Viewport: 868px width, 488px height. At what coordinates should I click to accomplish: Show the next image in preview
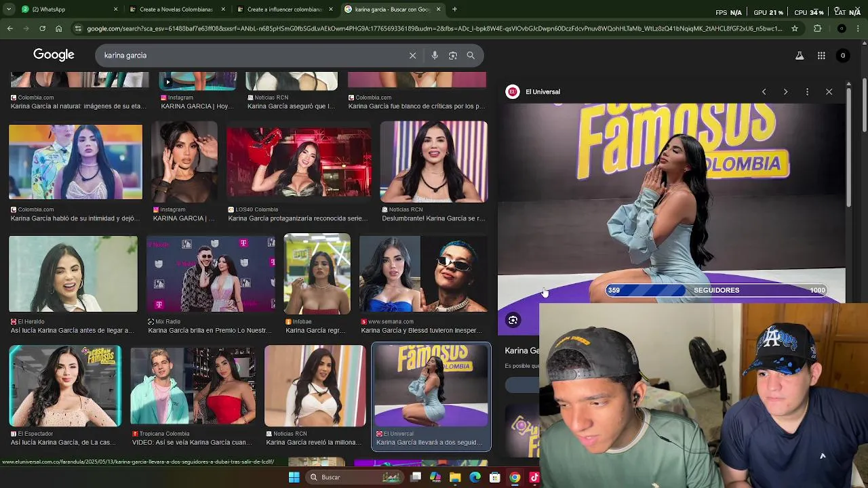pos(785,91)
